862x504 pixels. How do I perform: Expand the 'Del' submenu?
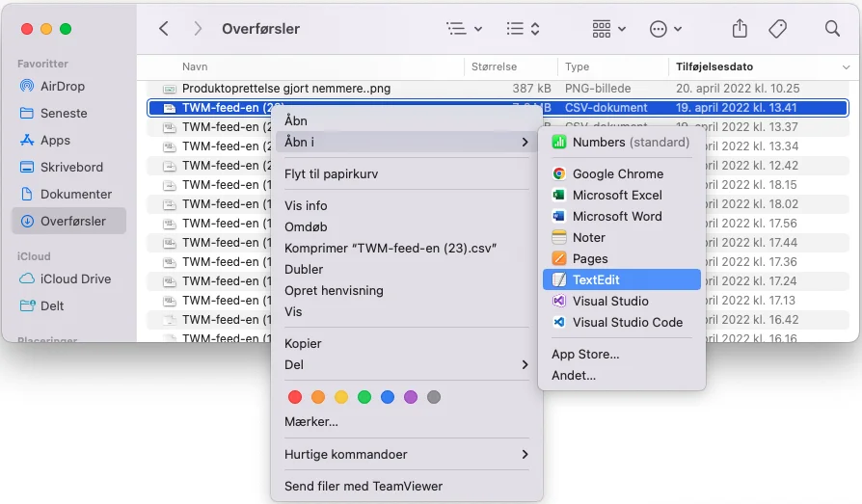coord(407,365)
